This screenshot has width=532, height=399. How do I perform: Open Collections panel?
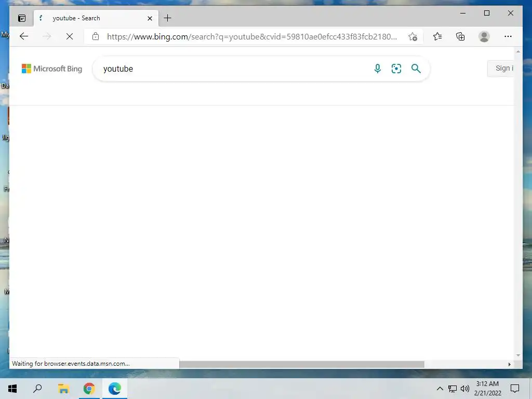click(x=460, y=36)
